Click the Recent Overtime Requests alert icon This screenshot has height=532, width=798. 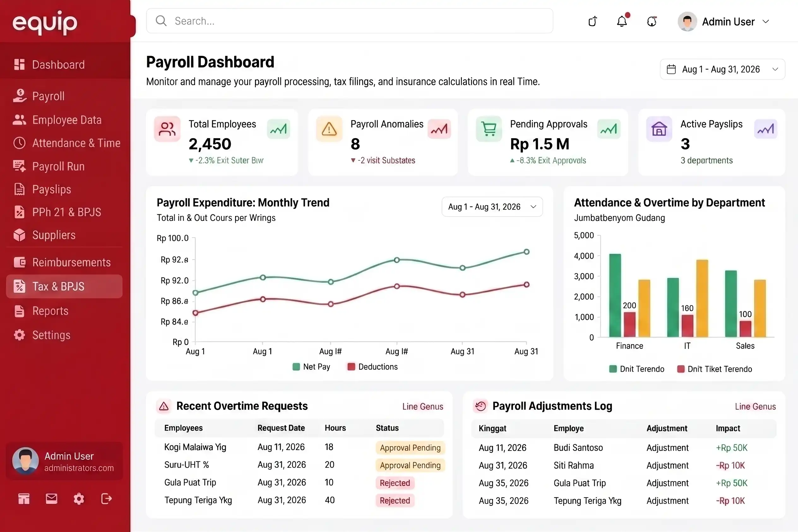point(164,406)
